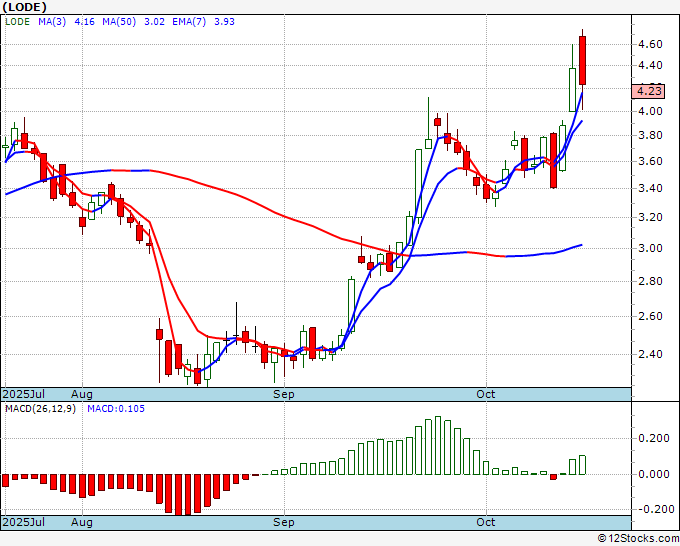The height and width of the screenshot is (546, 680).
Task: Select the MA(3) value 4.16
Action: coord(84,22)
